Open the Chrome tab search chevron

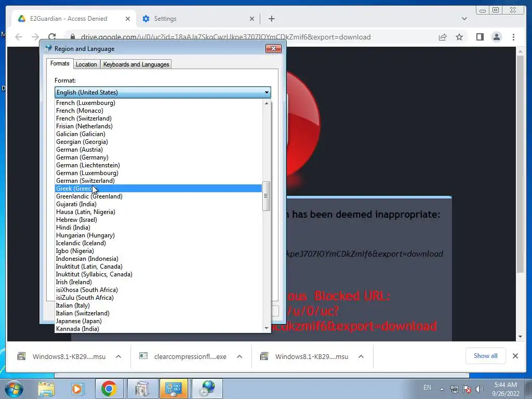[x=464, y=19]
